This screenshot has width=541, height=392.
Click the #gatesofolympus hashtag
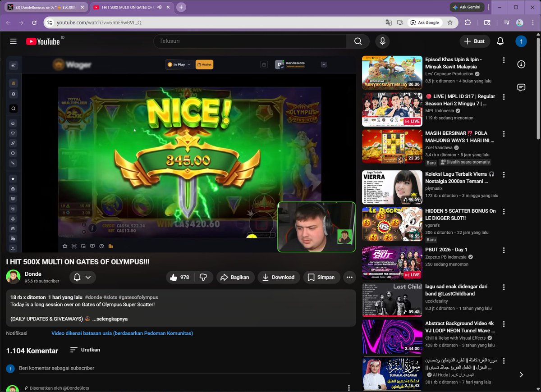[x=138, y=297]
